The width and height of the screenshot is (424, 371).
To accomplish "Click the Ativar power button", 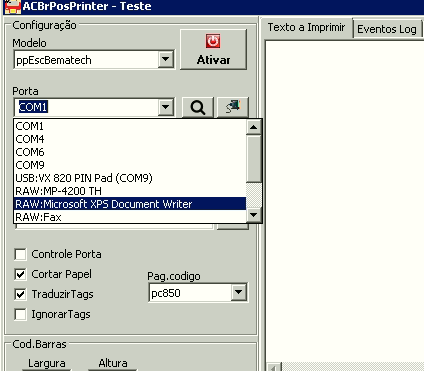I will 213,49.
